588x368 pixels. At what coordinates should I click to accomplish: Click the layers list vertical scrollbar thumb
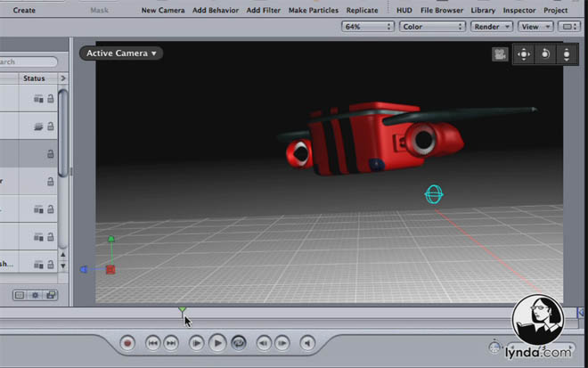[63, 133]
